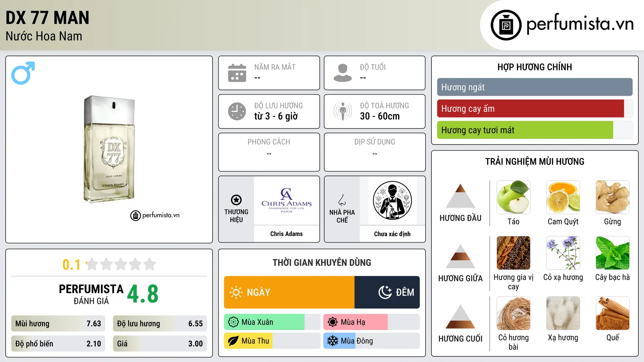Click the Chưa xác định perfumer label
The image size is (644, 362).
click(x=392, y=234)
